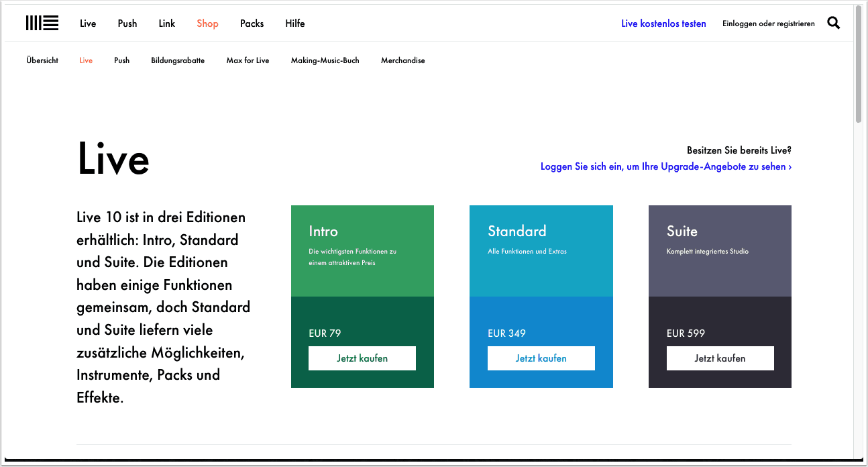
Task: Follow the upgrade offers login link
Action: tap(665, 166)
